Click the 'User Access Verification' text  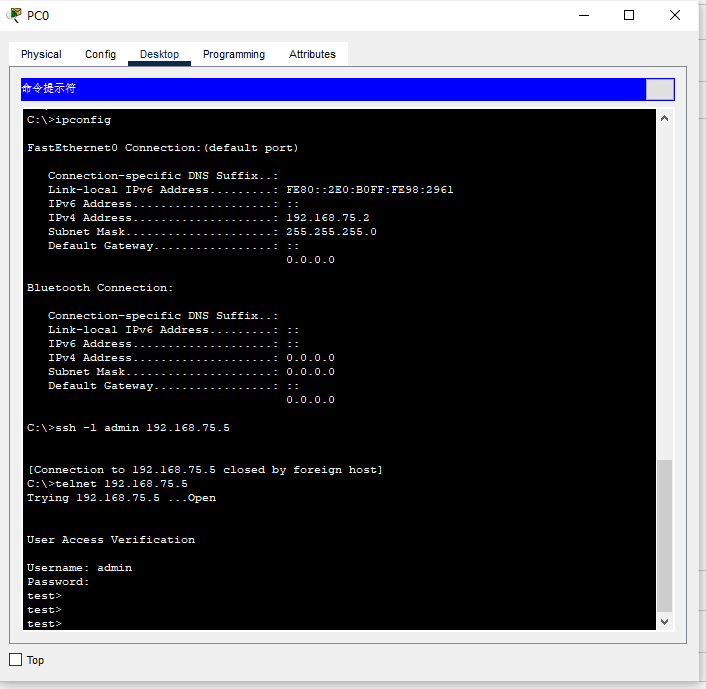tap(111, 539)
